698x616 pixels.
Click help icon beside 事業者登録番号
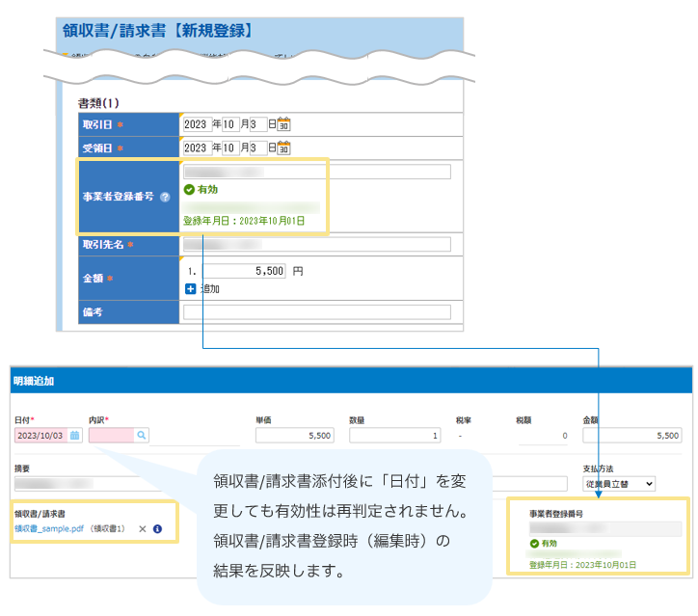coord(165,197)
